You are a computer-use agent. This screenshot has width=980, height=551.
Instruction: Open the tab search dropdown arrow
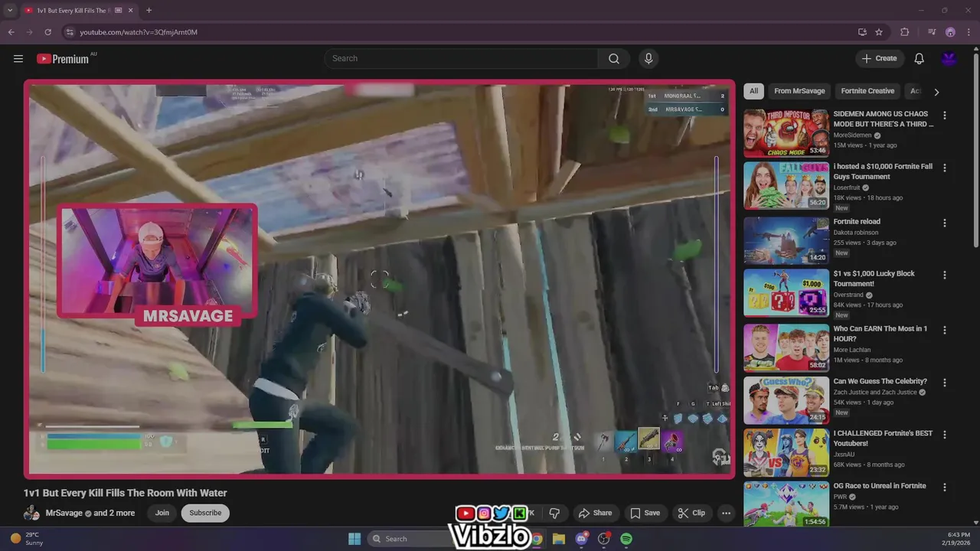tap(10, 11)
